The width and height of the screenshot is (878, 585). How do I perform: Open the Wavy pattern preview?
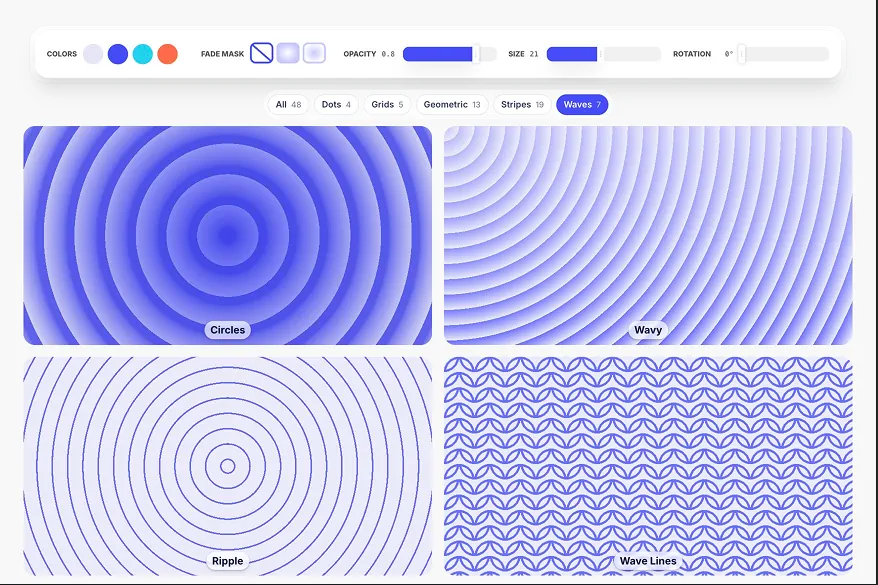(x=648, y=235)
